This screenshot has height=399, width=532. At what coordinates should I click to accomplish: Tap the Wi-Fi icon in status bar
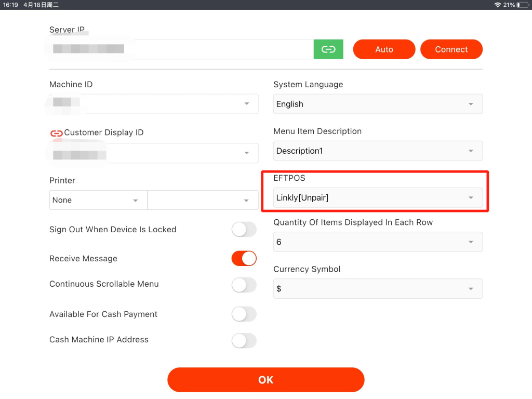[497, 5]
